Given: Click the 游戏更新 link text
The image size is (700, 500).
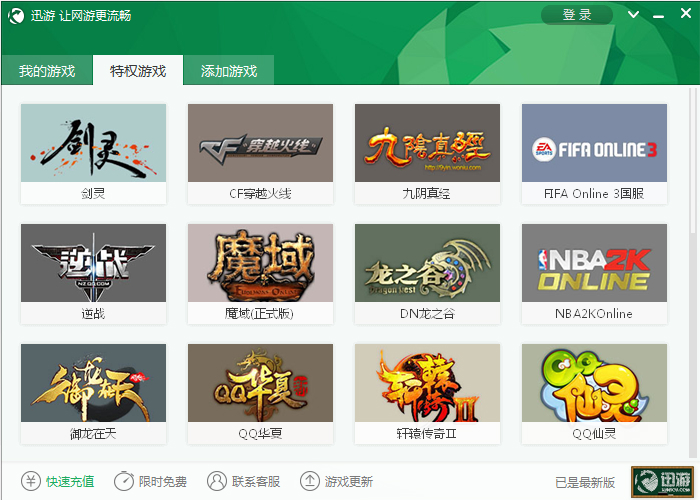Looking at the screenshot, I should (349, 481).
